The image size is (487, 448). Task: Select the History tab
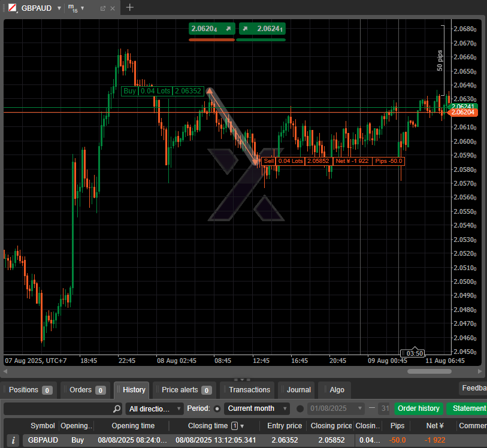click(x=132, y=390)
